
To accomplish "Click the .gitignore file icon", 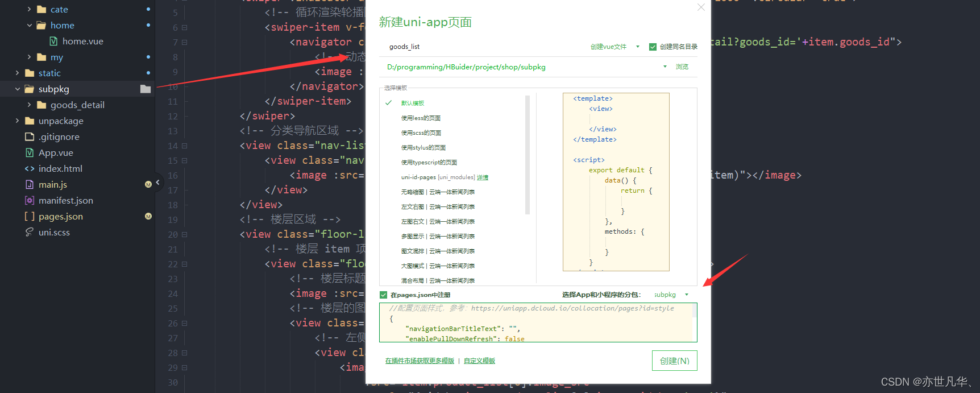I will pyautogui.click(x=30, y=136).
